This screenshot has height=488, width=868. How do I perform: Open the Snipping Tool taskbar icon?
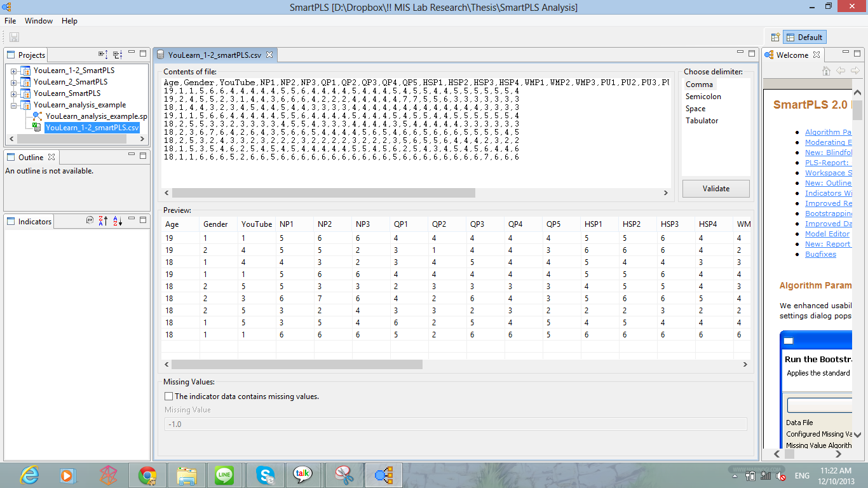(x=344, y=475)
